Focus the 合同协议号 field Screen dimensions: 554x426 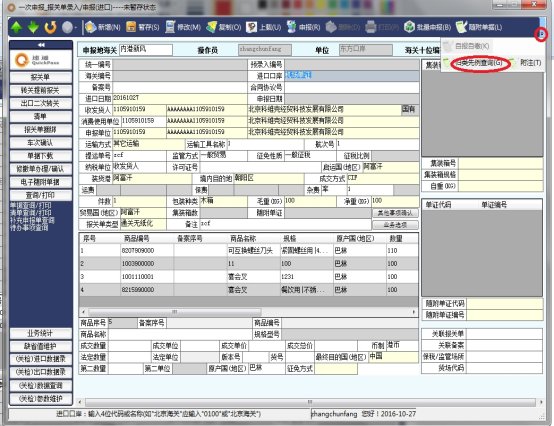tap(352, 87)
